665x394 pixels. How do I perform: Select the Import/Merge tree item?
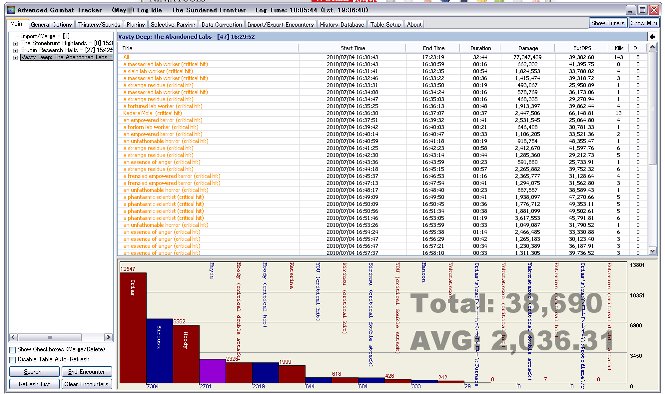[x=45, y=36]
